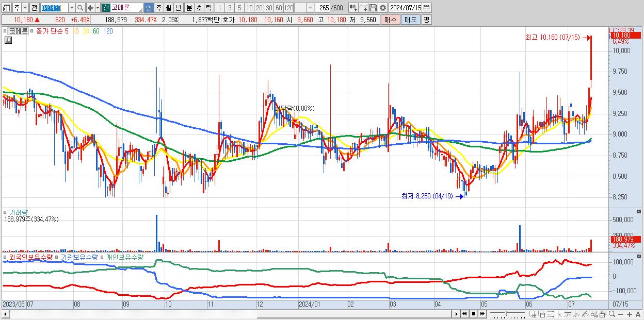The height and width of the screenshot is (320, 644).
Task: Click the 265 bar count input field
Action: click(x=323, y=8)
